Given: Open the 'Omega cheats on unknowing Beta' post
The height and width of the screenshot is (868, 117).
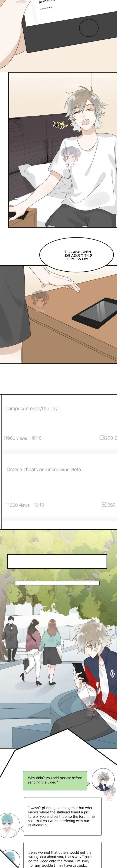Looking at the screenshot, I should pos(44,469).
